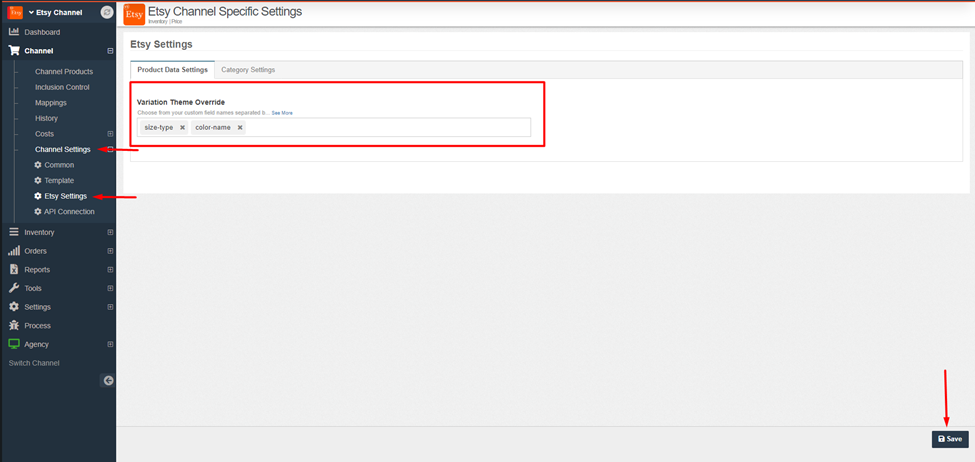Click the gear icon beside Common

[38, 165]
